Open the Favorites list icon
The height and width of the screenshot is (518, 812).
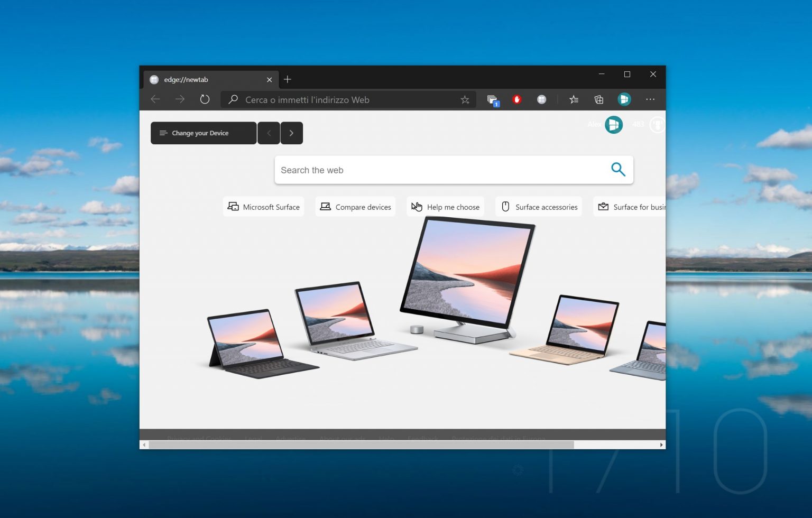click(x=574, y=99)
